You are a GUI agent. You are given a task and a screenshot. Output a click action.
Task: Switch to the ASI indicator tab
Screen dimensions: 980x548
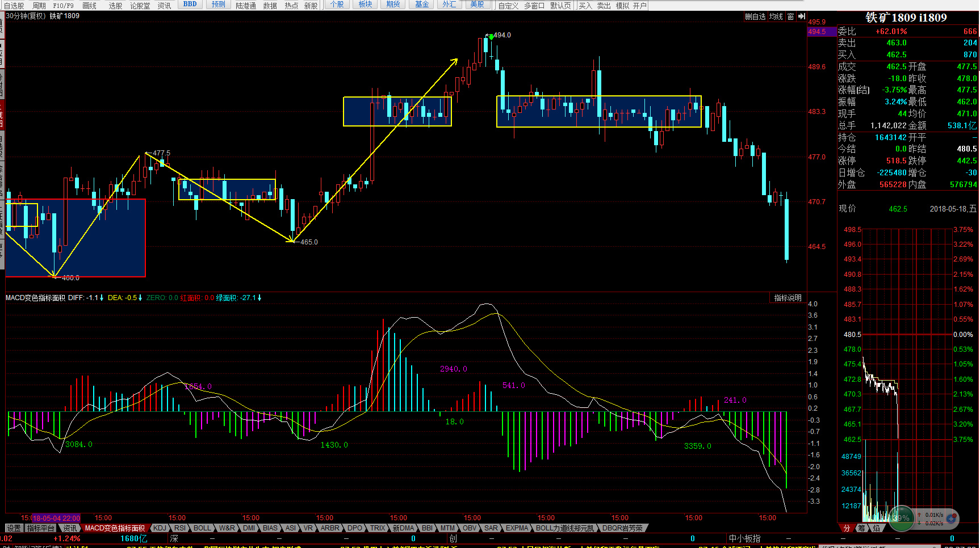click(291, 528)
